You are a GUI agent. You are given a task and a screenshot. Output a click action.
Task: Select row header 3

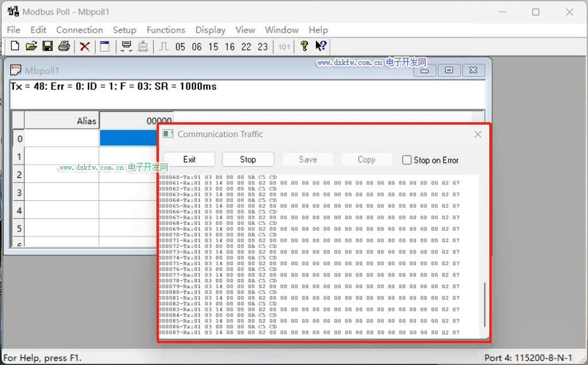pos(19,192)
